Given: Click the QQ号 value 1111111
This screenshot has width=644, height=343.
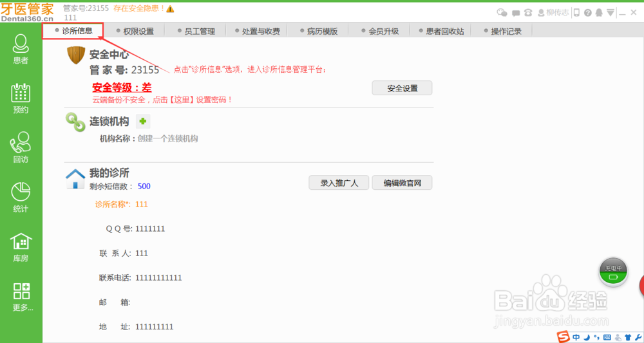Looking at the screenshot, I should (x=150, y=229).
